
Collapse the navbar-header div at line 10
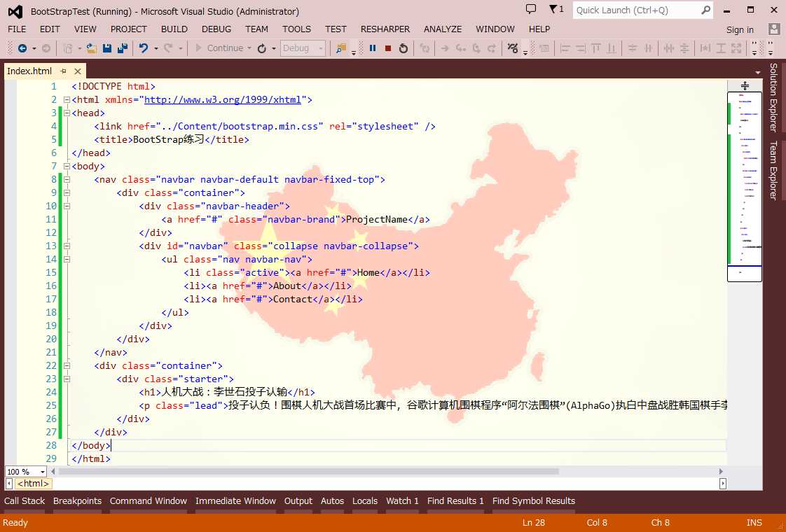point(67,206)
